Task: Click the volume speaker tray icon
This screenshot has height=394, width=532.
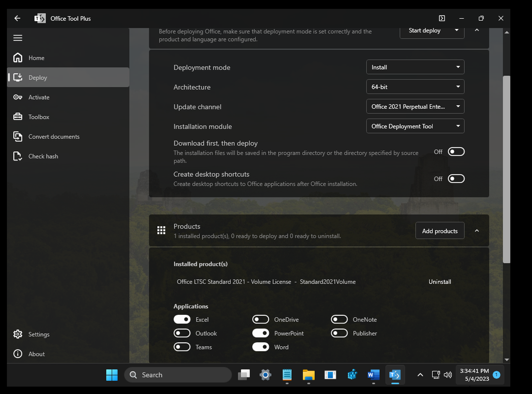Action: point(448,375)
